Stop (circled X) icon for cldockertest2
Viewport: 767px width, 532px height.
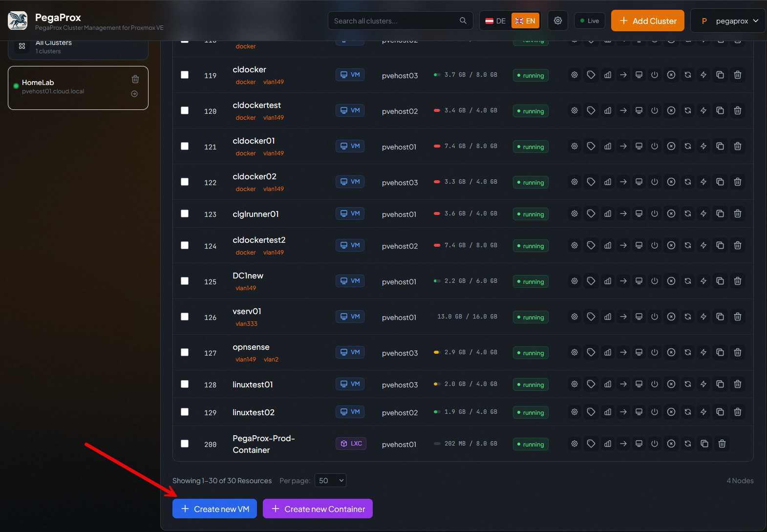tap(671, 245)
